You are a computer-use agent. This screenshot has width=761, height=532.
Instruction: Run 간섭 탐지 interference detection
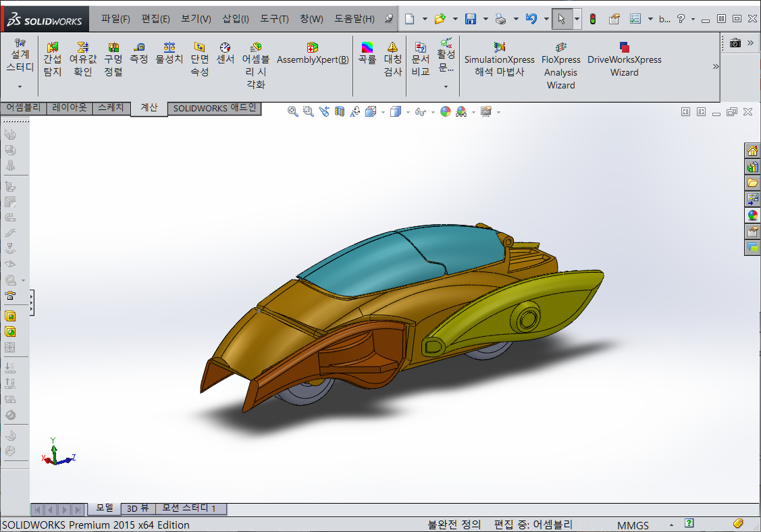click(53, 59)
